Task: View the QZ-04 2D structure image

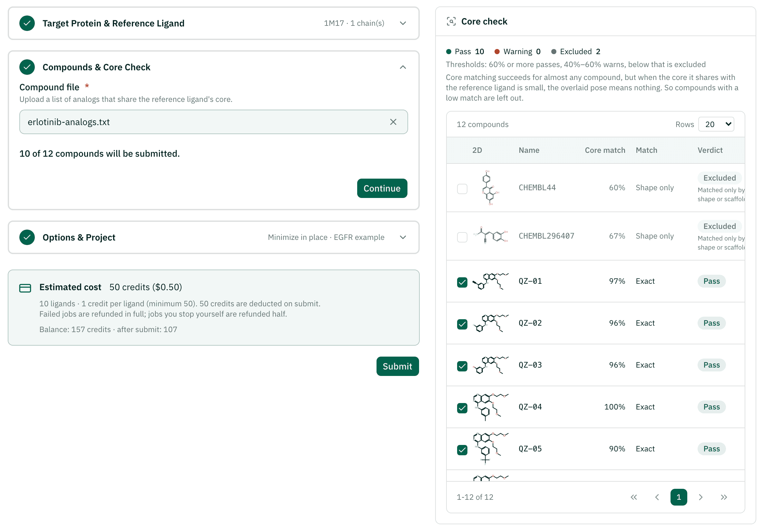Action: click(x=491, y=407)
